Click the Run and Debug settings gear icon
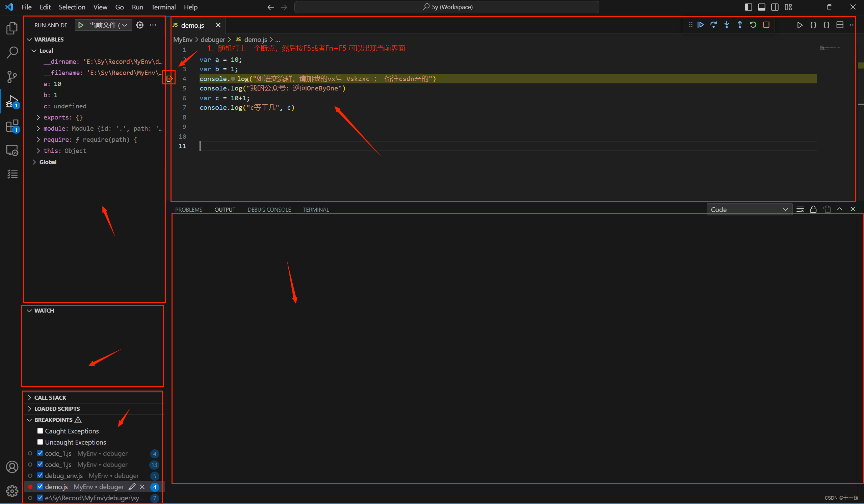Screen dimensions: 864x504 click(x=139, y=25)
